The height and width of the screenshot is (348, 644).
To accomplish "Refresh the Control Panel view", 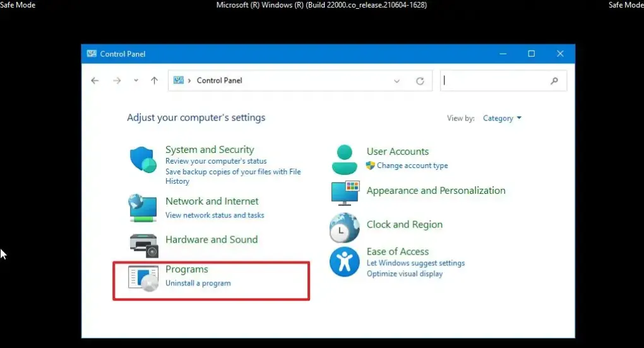I will click(420, 81).
